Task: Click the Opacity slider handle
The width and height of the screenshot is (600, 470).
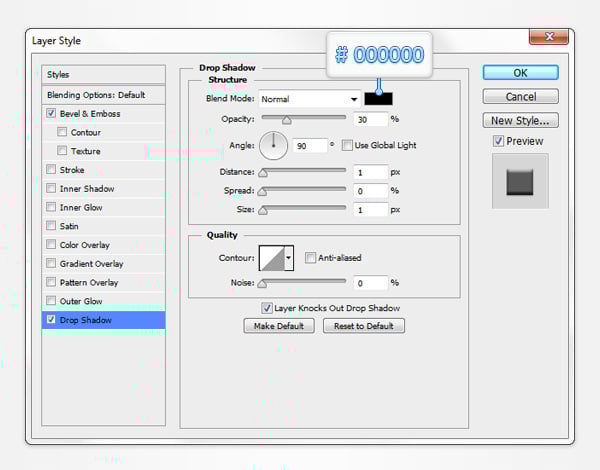Action: point(287,119)
